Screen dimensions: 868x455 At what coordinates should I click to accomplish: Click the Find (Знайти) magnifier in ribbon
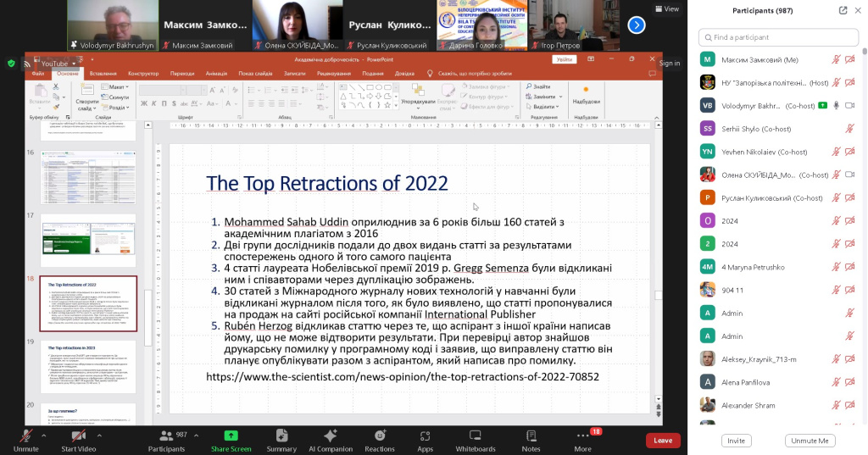tap(529, 87)
